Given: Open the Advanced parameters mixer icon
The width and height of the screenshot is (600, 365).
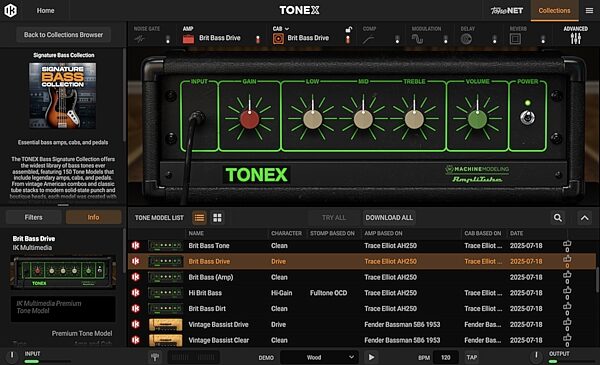Looking at the screenshot, I should coord(576,38).
